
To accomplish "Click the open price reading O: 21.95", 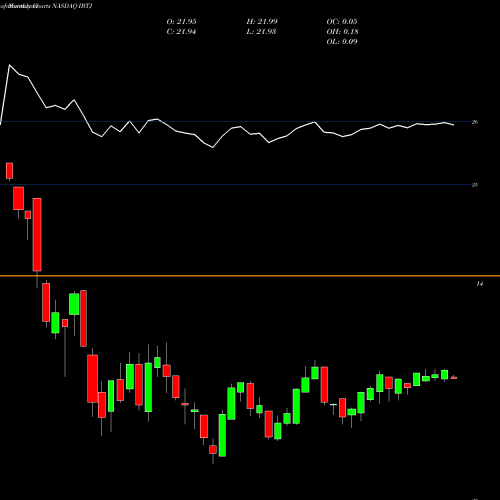I will [x=181, y=22].
